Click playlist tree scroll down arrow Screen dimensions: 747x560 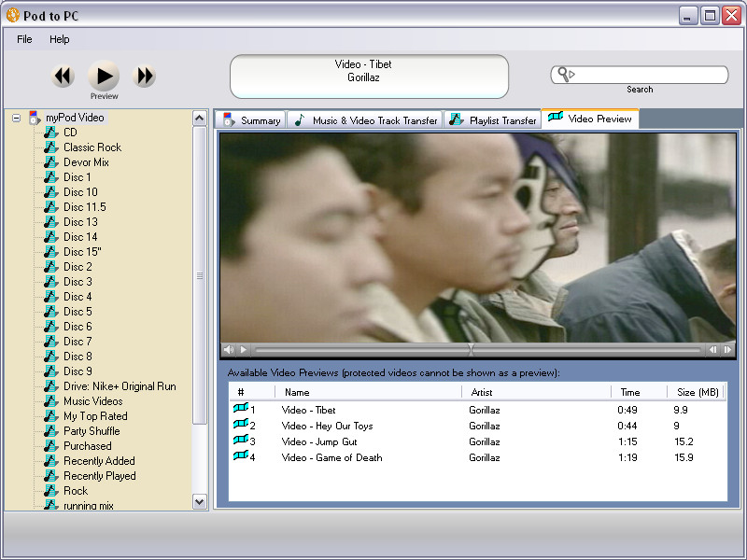[x=200, y=501]
